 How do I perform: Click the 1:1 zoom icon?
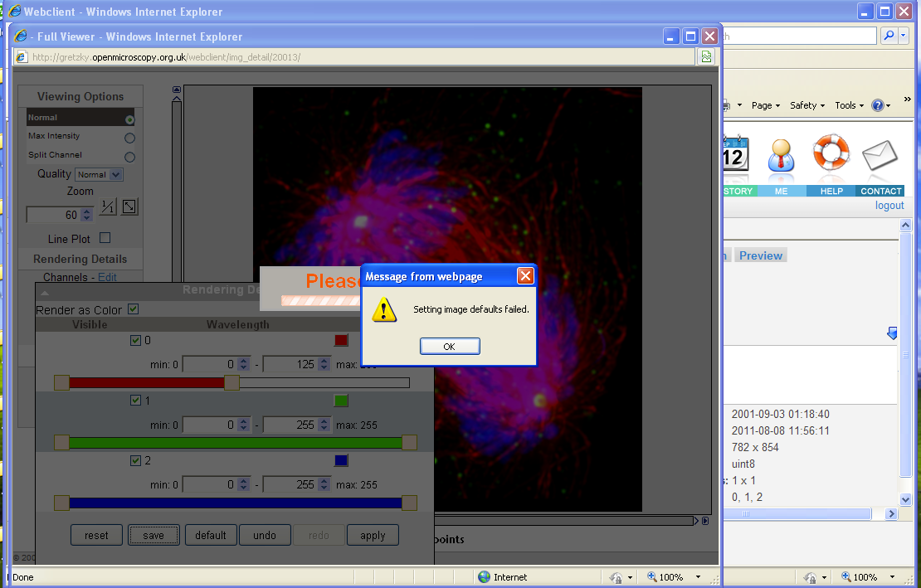108,207
